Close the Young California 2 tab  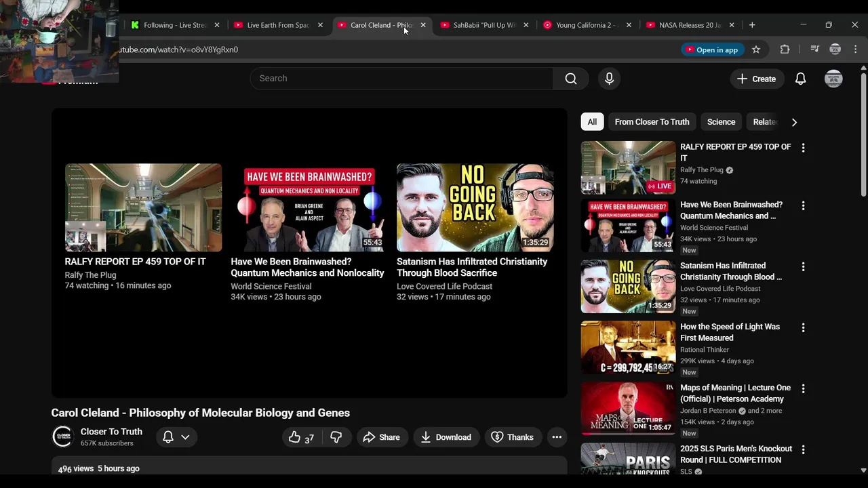629,25
